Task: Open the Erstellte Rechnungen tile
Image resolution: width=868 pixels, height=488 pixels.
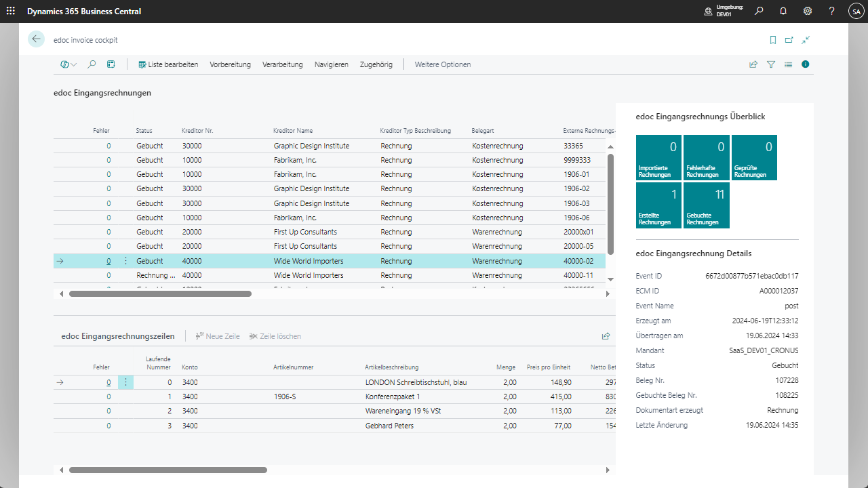Action: (658, 205)
